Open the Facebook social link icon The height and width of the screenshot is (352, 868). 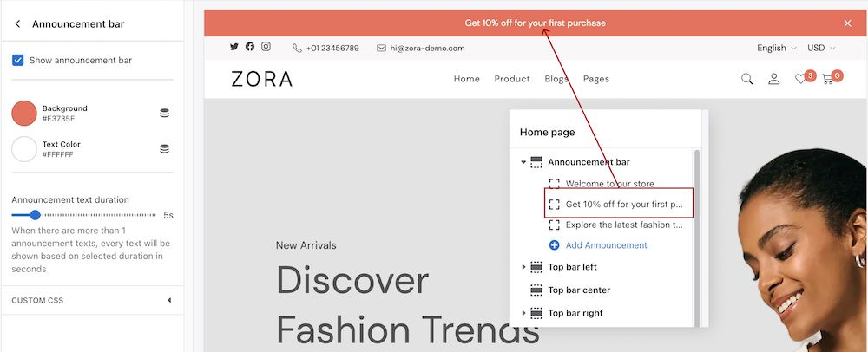(250, 47)
